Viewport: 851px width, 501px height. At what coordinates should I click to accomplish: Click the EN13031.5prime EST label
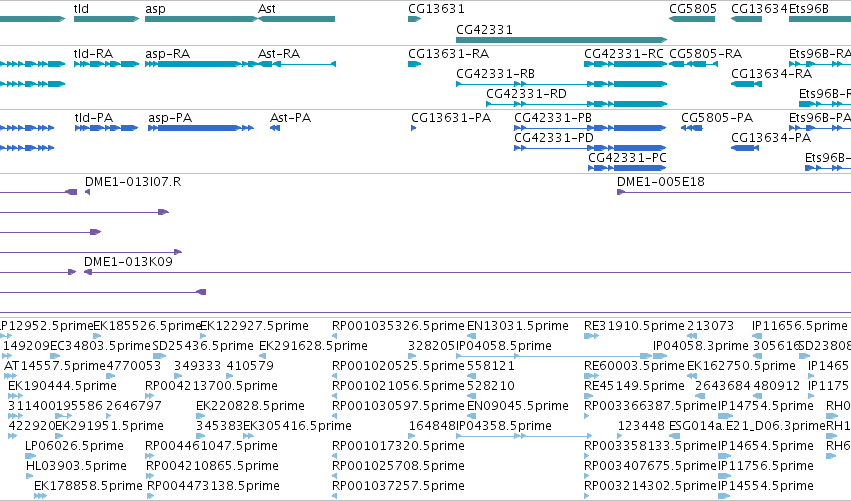click(518, 326)
